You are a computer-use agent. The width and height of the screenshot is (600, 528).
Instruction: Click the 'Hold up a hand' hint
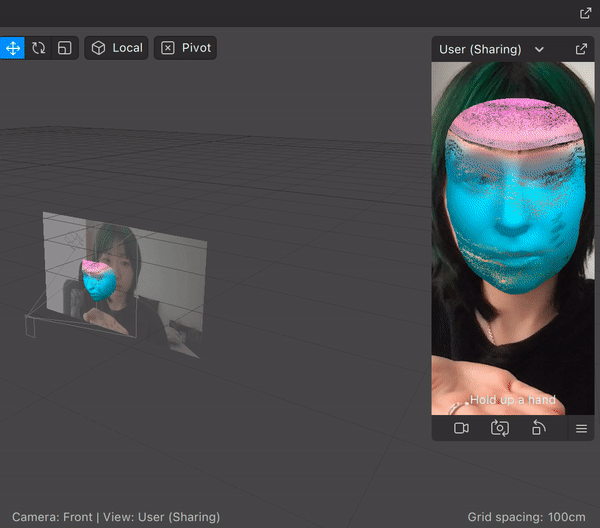point(512,400)
